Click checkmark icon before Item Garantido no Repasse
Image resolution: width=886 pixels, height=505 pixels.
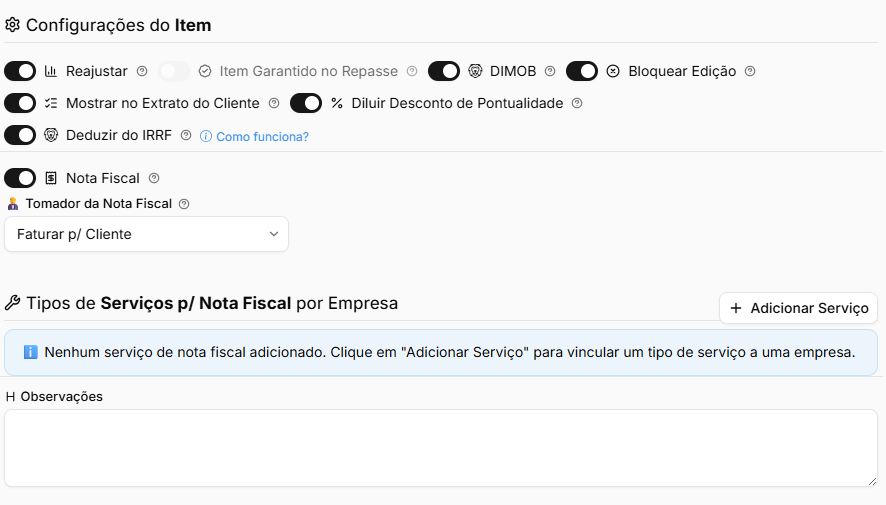coord(205,71)
